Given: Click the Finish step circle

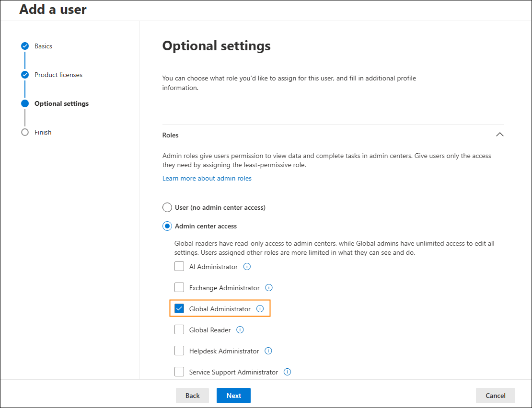Looking at the screenshot, I should pyautogui.click(x=25, y=132).
